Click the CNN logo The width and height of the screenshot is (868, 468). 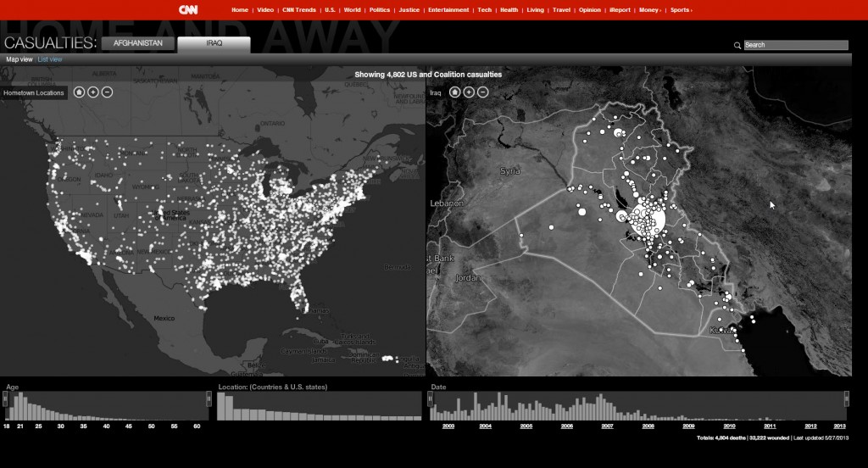coord(187,10)
